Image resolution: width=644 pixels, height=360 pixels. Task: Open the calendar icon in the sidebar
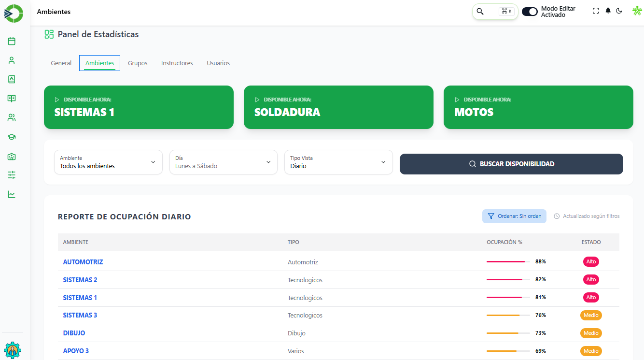[12, 41]
